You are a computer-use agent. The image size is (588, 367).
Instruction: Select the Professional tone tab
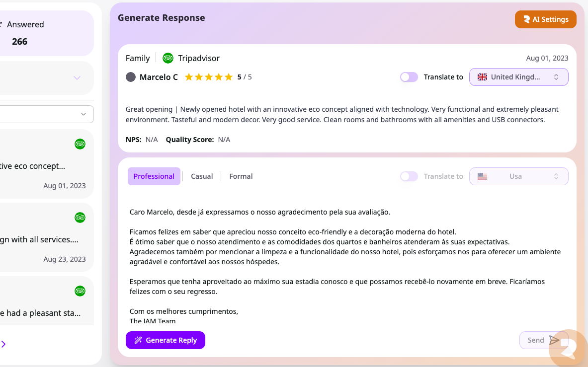154,176
